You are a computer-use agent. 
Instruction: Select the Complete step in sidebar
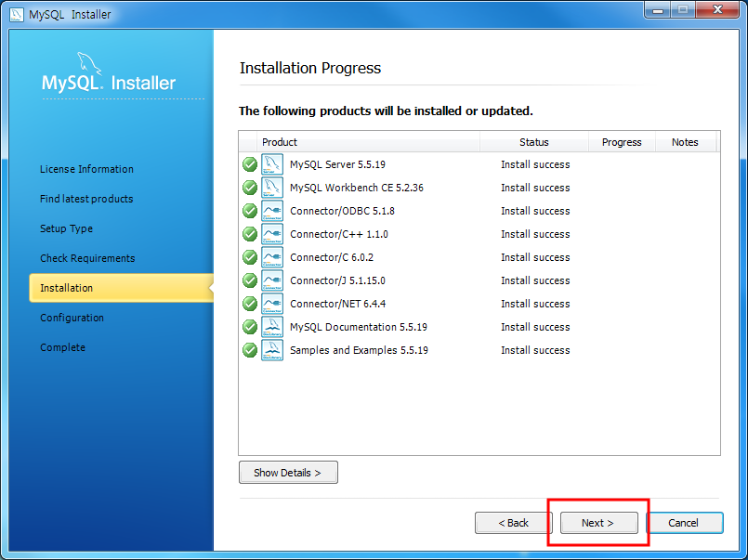(x=62, y=347)
